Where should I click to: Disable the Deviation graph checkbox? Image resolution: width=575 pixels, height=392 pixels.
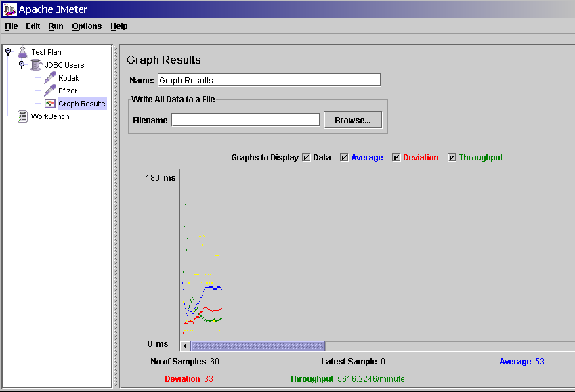[x=396, y=158]
